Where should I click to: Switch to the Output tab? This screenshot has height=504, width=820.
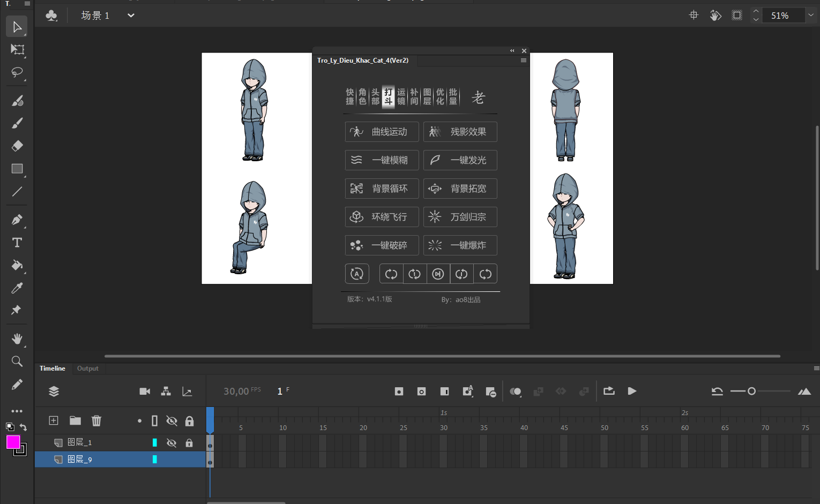(x=87, y=368)
